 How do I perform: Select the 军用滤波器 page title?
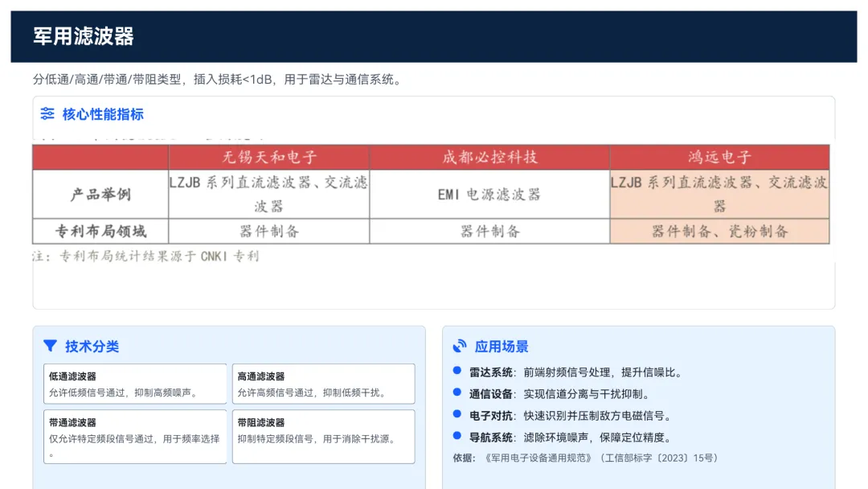[x=84, y=36]
